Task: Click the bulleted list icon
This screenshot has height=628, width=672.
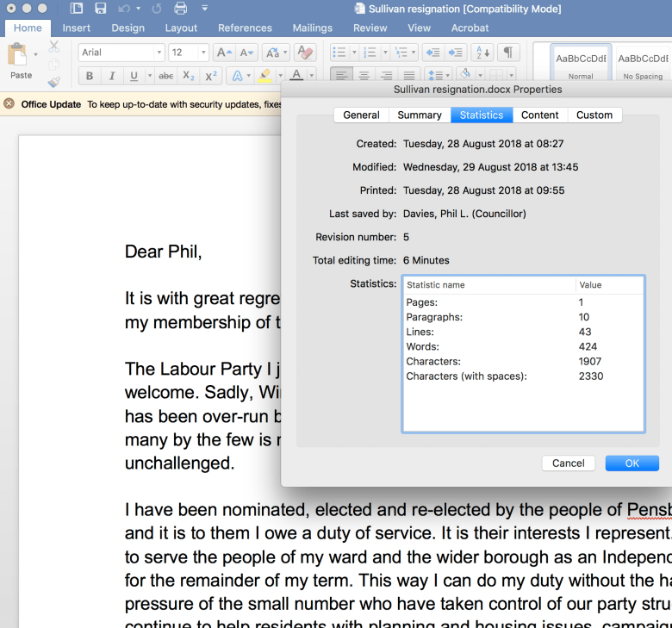Action: 339,53
